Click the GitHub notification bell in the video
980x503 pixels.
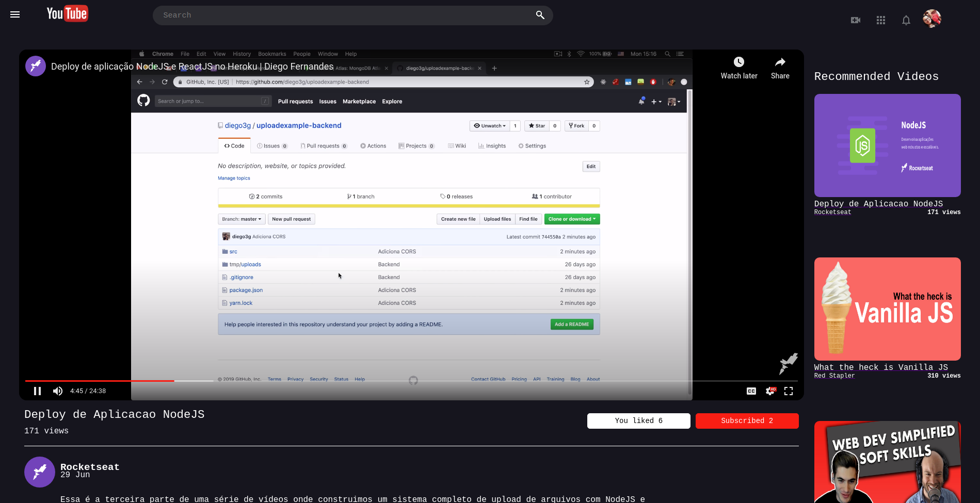[641, 101]
